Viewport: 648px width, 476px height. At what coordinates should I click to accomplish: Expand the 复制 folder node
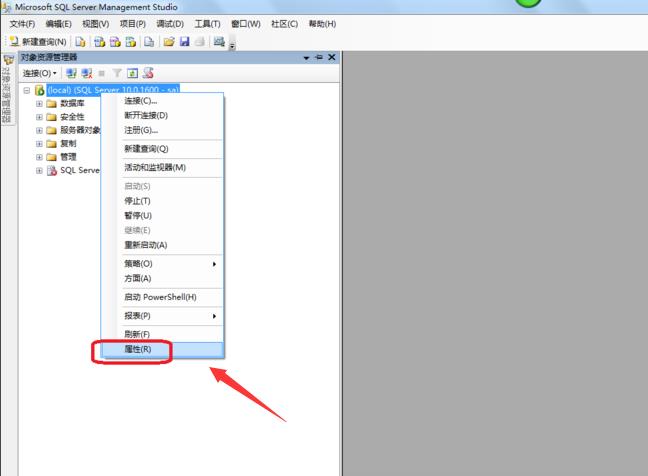[x=39, y=144]
